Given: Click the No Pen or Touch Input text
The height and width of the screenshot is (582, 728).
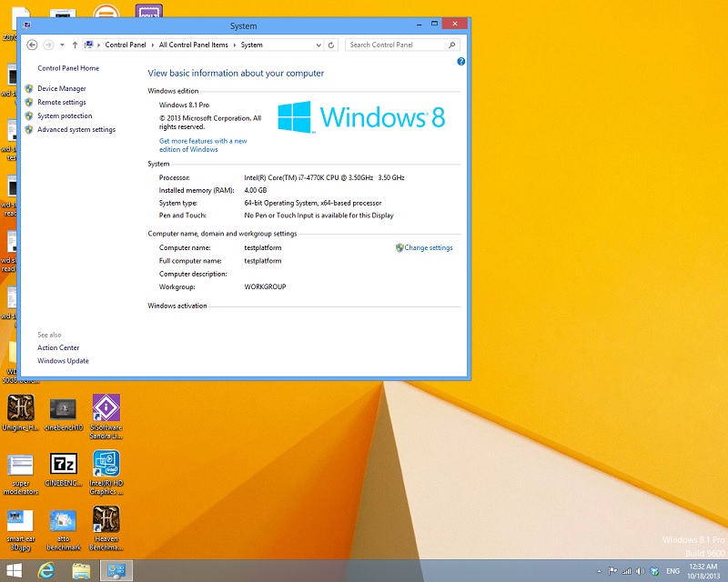Looking at the screenshot, I should 318,216.
